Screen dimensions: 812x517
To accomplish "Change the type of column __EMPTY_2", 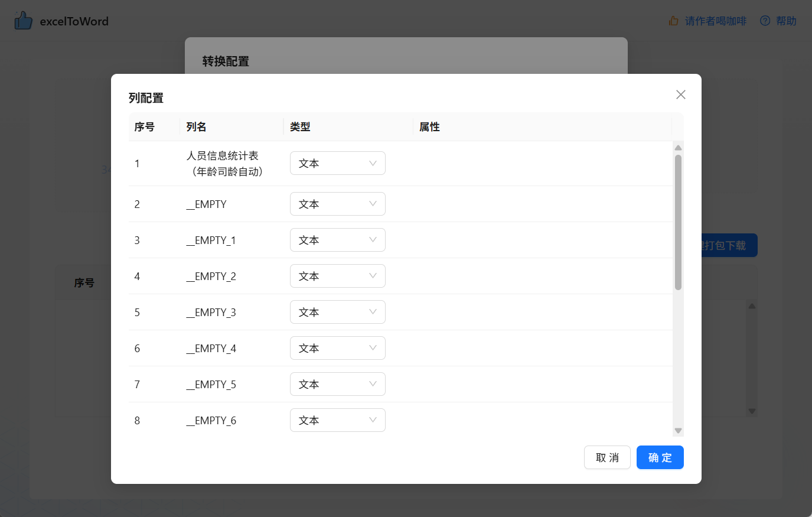I will (337, 276).
